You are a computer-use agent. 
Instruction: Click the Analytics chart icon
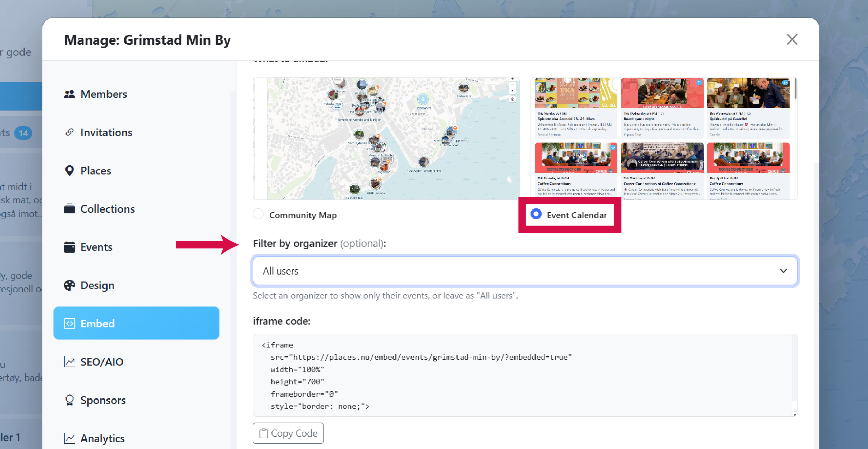coord(69,438)
